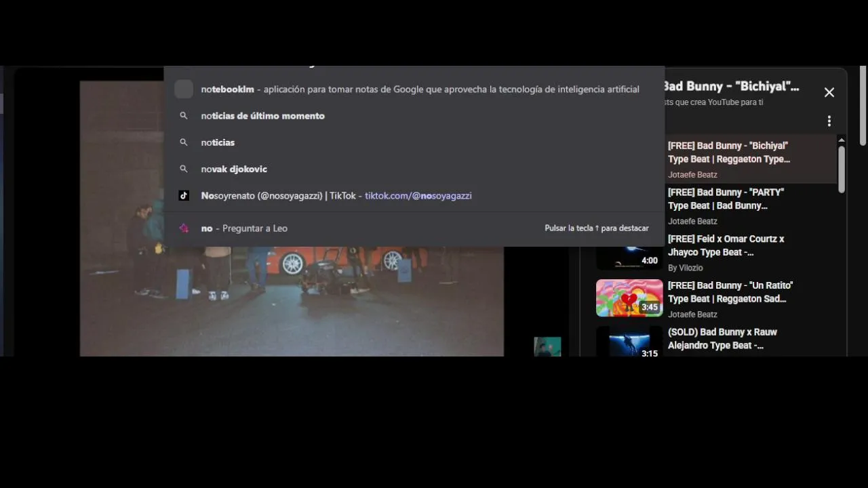The width and height of the screenshot is (868, 488).
Task: Click search icon beside 'noticias de último momento'
Action: coord(184,116)
